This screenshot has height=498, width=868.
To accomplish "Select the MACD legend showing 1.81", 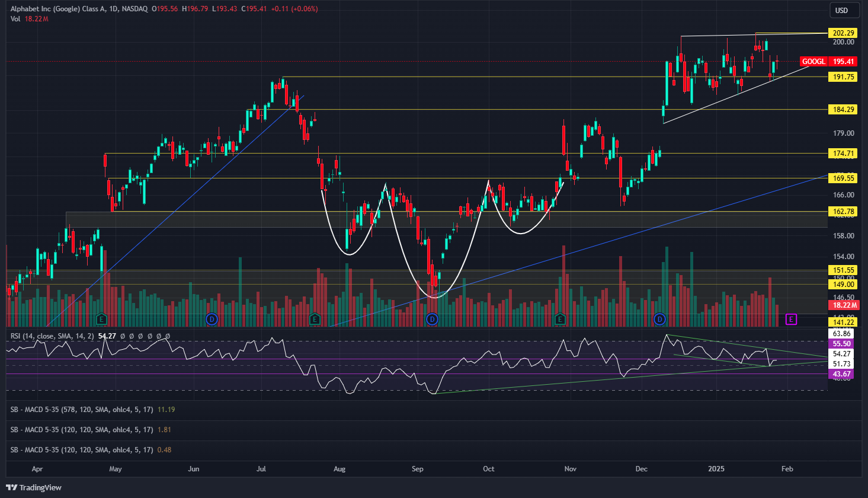I will click(x=91, y=430).
